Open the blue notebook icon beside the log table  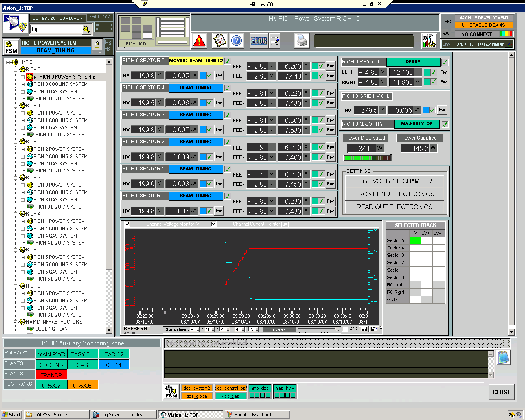click(503, 358)
